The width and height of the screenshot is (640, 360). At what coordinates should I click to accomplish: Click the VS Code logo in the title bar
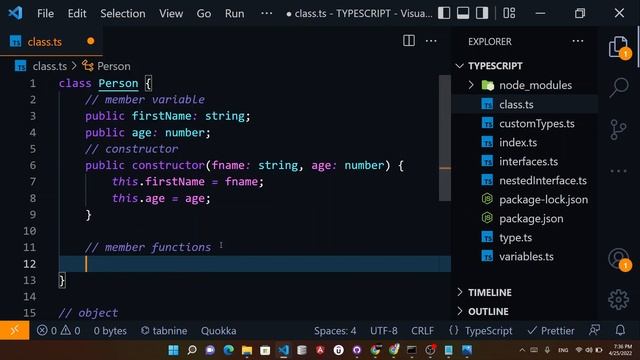click(15, 13)
